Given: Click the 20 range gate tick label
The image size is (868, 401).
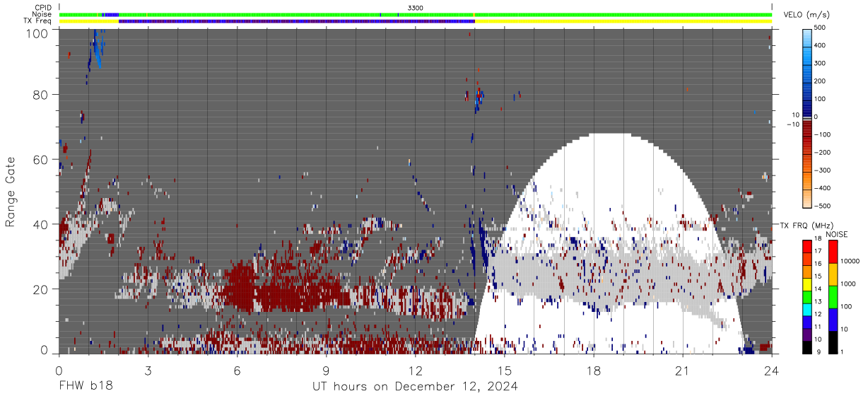Looking at the screenshot, I should (x=40, y=289).
